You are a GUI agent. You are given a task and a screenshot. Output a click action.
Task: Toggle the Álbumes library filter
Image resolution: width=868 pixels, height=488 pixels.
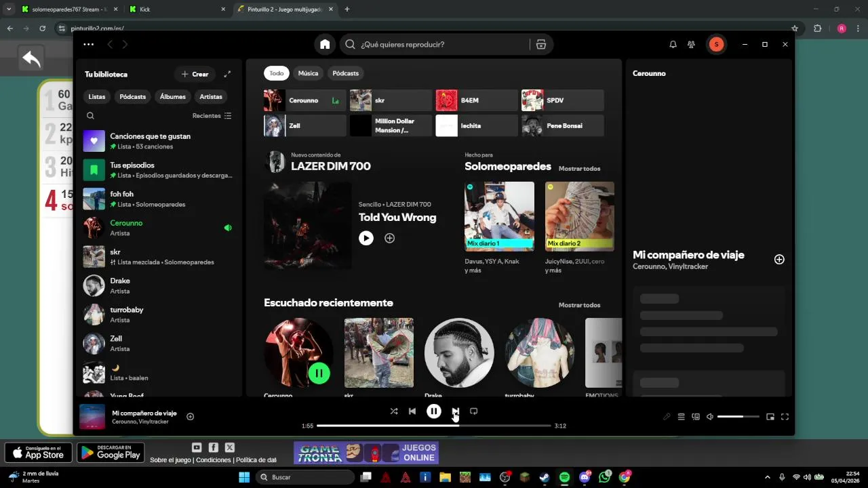point(173,97)
